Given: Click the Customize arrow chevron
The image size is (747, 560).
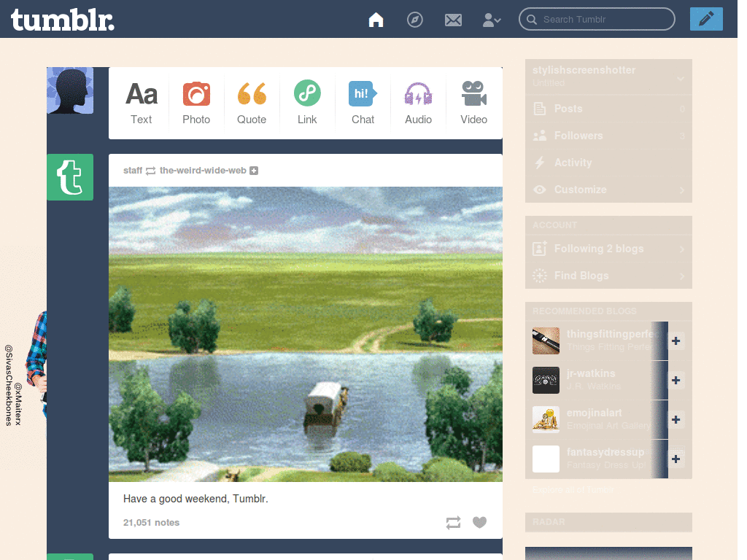Looking at the screenshot, I should click(682, 190).
